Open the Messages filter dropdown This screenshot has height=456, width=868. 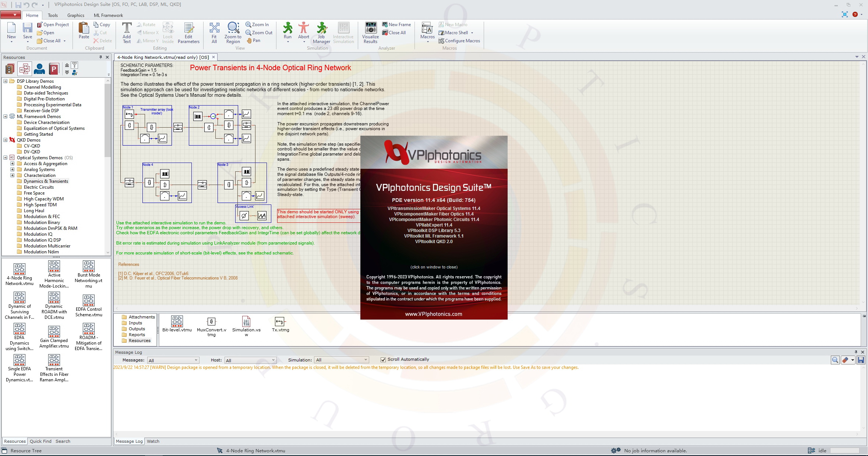pos(173,360)
